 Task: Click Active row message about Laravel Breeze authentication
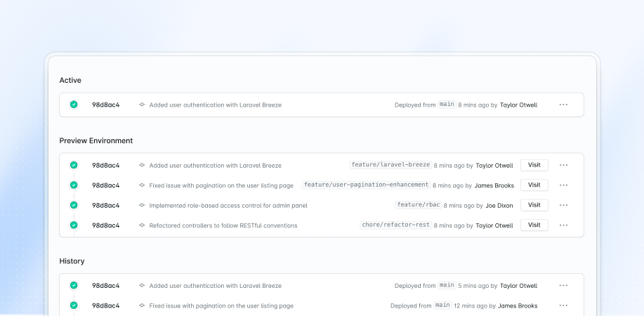click(x=215, y=105)
